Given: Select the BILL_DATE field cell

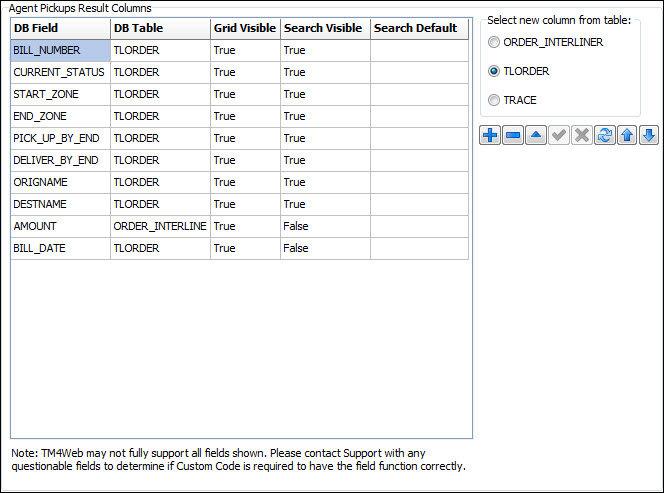Looking at the screenshot, I should click(x=60, y=249).
